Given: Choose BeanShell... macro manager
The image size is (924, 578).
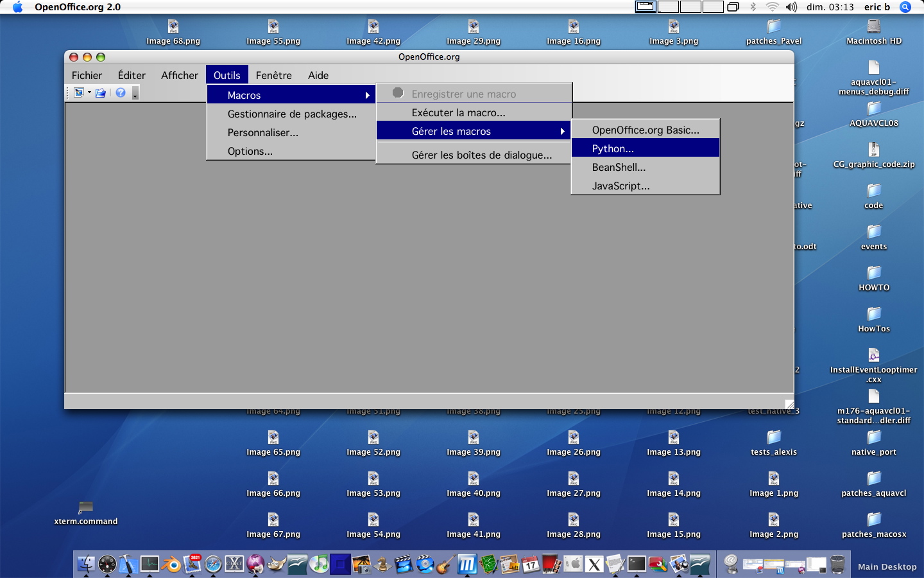Looking at the screenshot, I should point(646,167).
